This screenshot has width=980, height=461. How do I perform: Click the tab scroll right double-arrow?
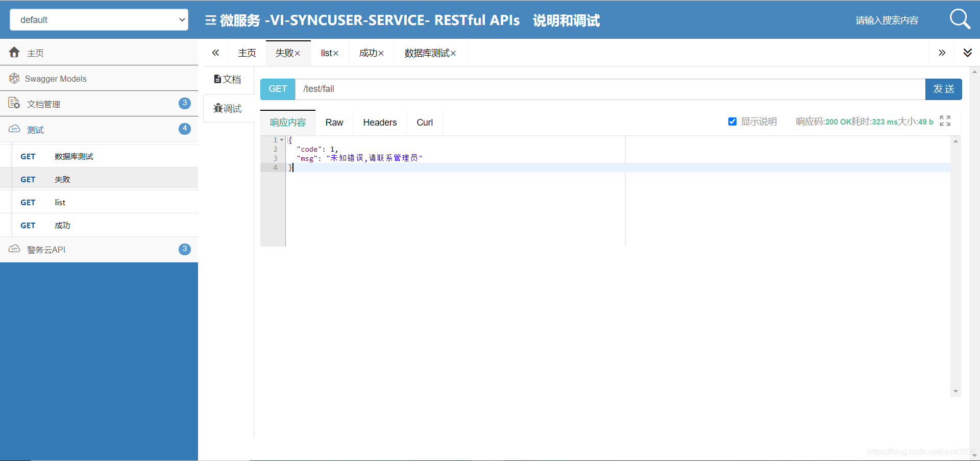[942, 53]
